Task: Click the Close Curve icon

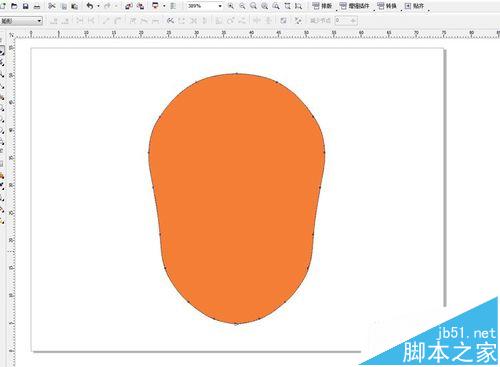Action: [x=204, y=21]
